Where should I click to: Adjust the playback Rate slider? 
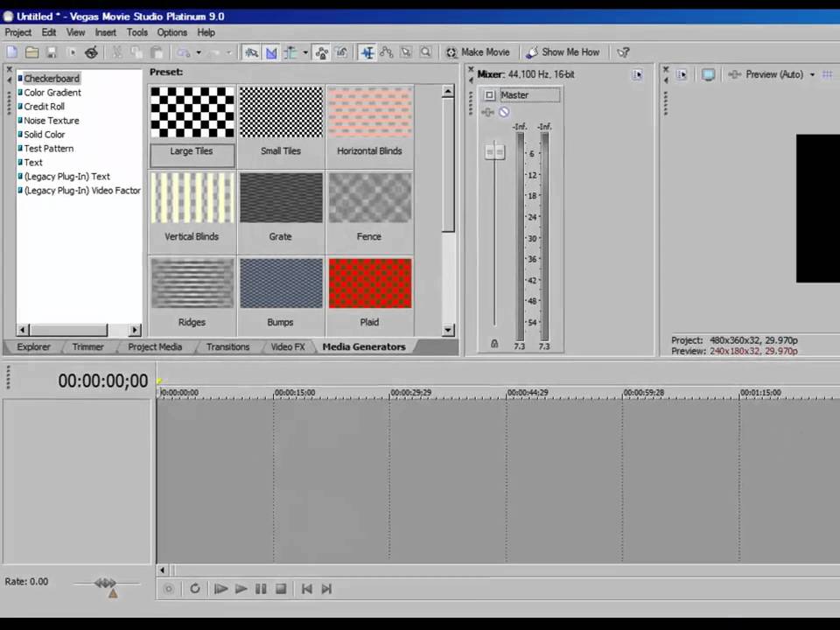click(x=106, y=583)
